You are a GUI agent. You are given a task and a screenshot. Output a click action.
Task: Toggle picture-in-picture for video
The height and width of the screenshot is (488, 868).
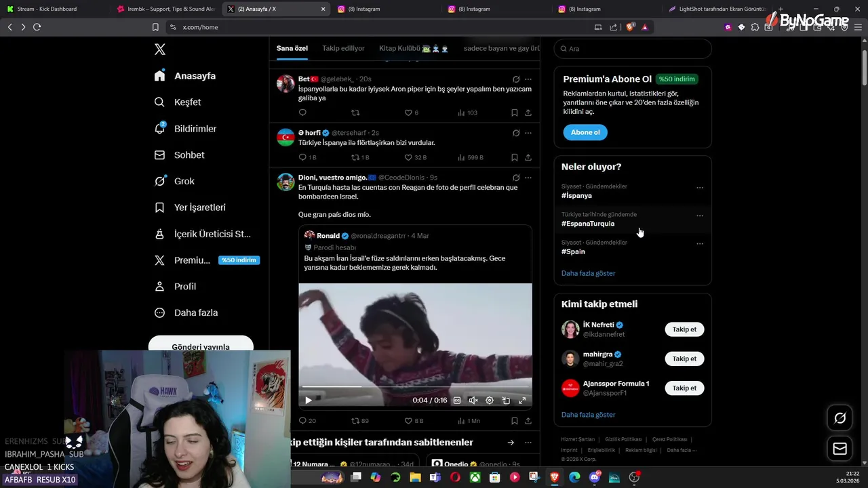tap(506, 401)
